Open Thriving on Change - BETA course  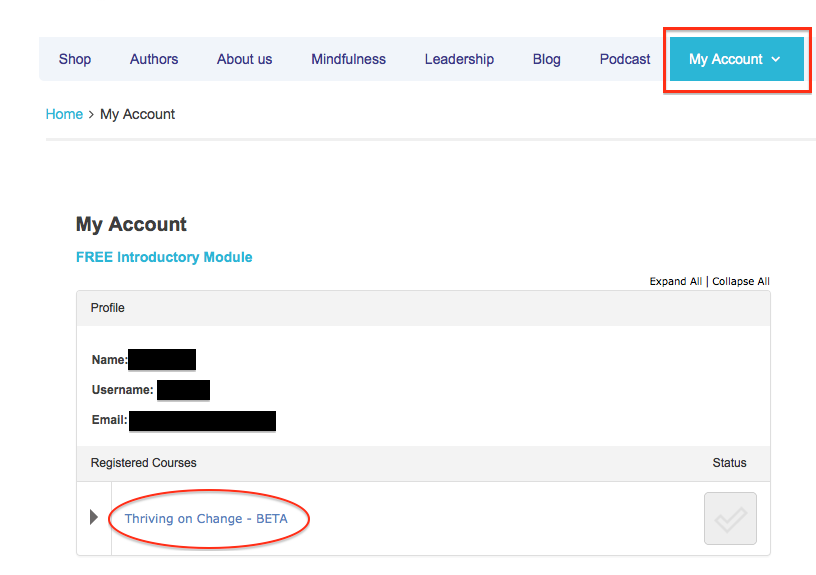coord(206,519)
